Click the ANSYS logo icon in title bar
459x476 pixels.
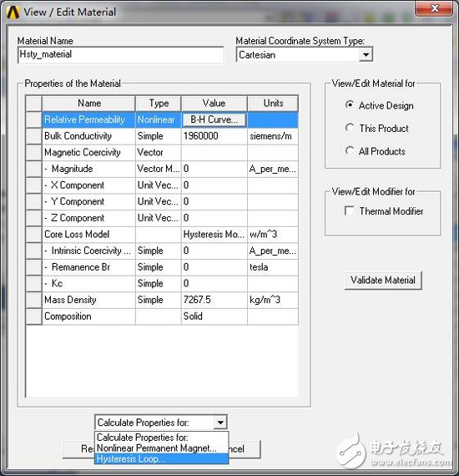(13, 13)
